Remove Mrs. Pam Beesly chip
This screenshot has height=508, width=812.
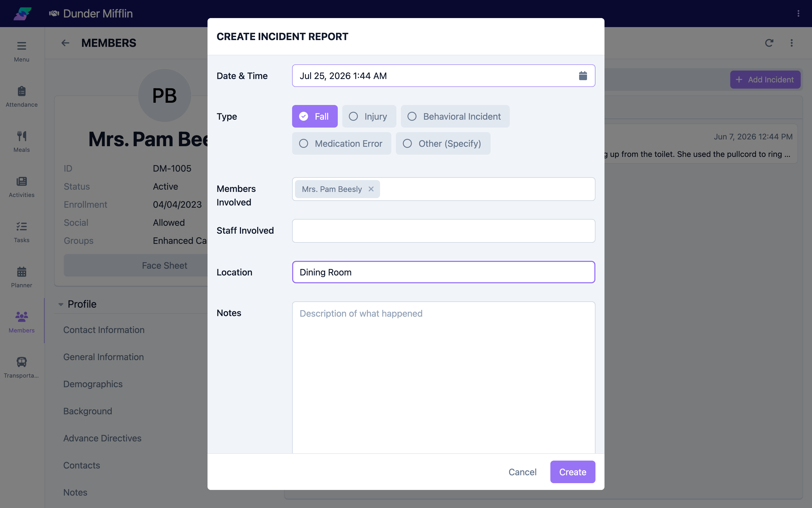point(371,189)
